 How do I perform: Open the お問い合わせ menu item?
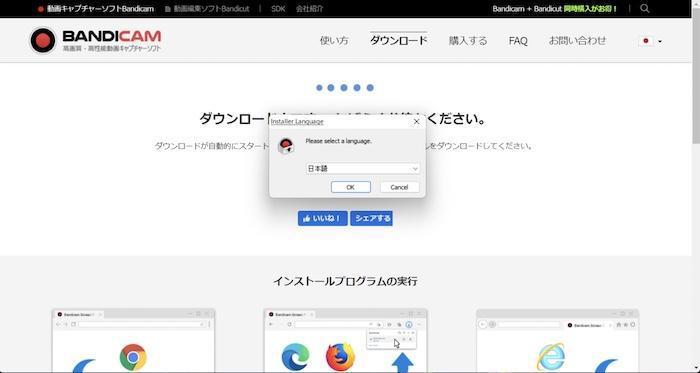[577, 41]
